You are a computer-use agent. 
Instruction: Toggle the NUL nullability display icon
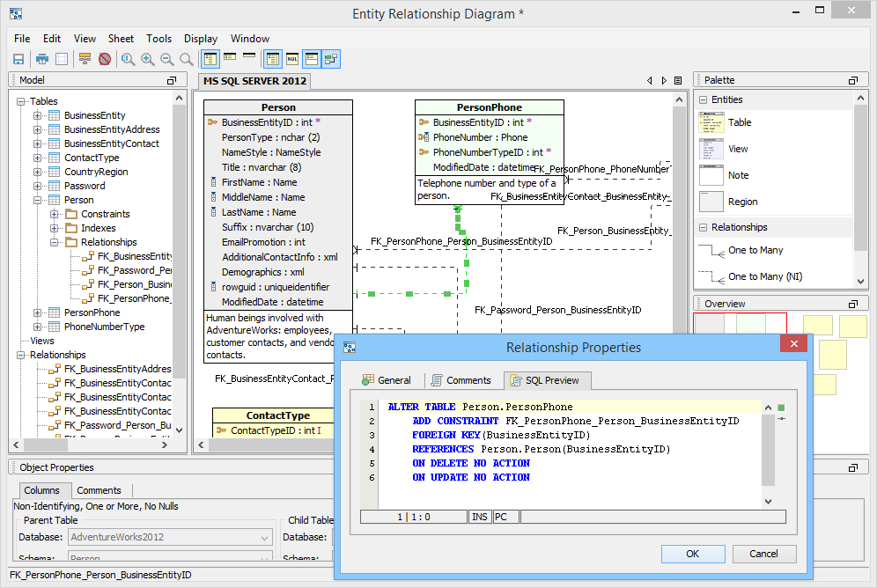pos(292,59)
